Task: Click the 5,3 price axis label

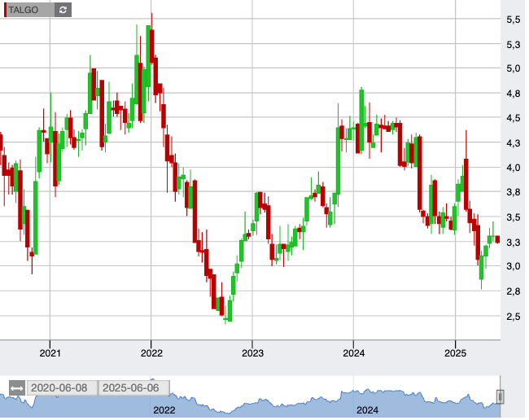Action: click(514, 45)
